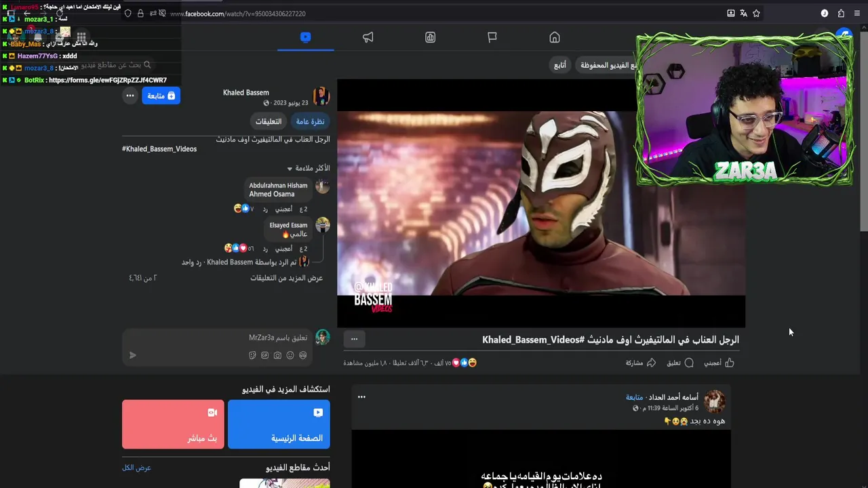Screen dimensions: 868x488
Task: Open the insights chart tab
Action: click(430, 37)
